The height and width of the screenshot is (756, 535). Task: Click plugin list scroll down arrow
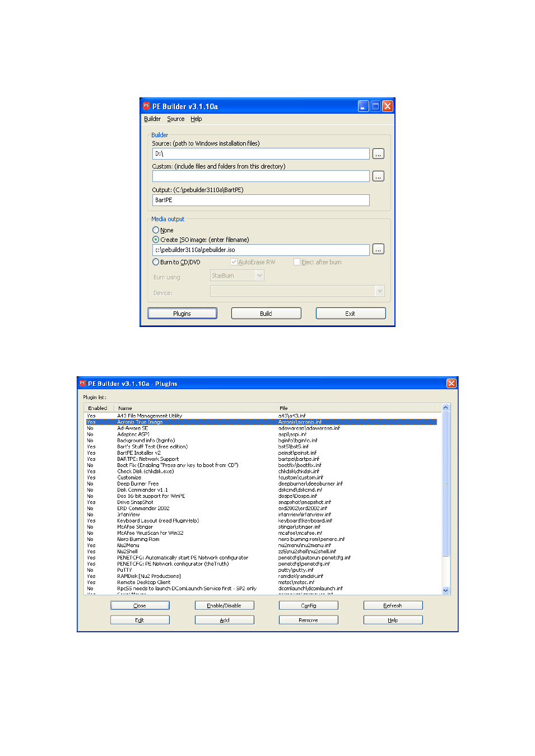tap(446, 590)
